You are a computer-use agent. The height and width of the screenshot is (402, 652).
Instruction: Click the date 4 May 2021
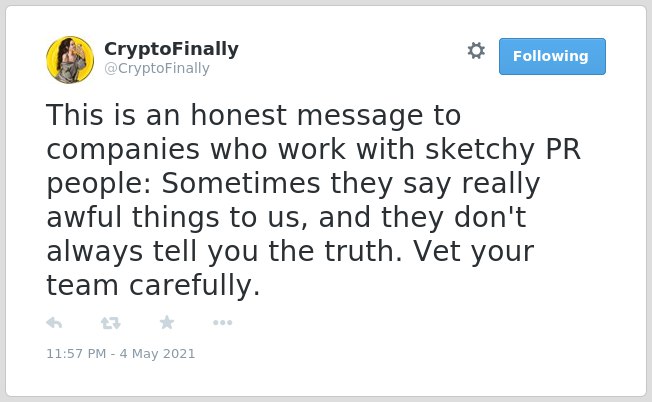coord(158,353)
